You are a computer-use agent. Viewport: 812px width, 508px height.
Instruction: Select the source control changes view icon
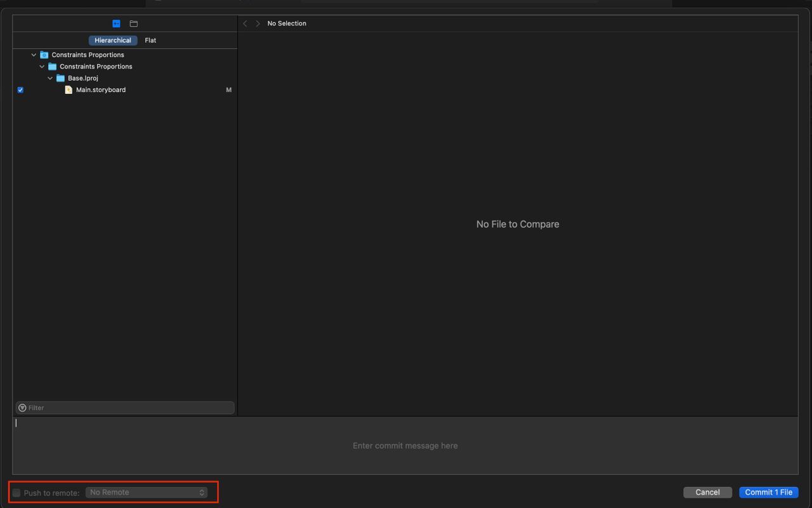pyautogui.click(x=116, y=23)
